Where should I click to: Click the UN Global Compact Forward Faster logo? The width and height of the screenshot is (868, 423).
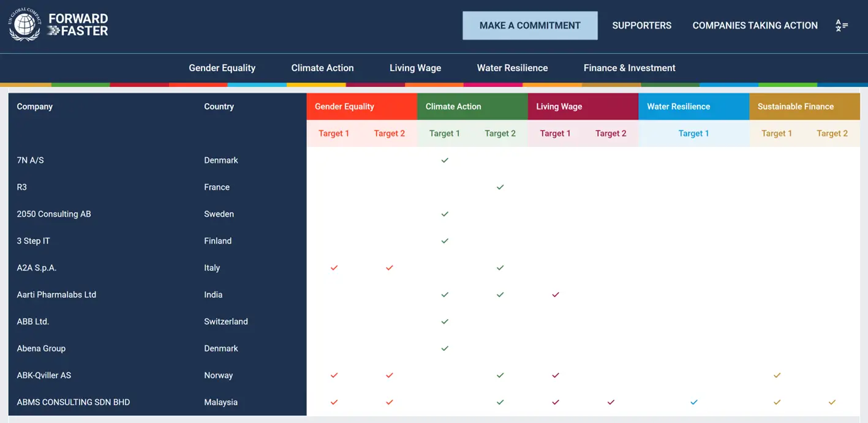[x=58, y=25]
